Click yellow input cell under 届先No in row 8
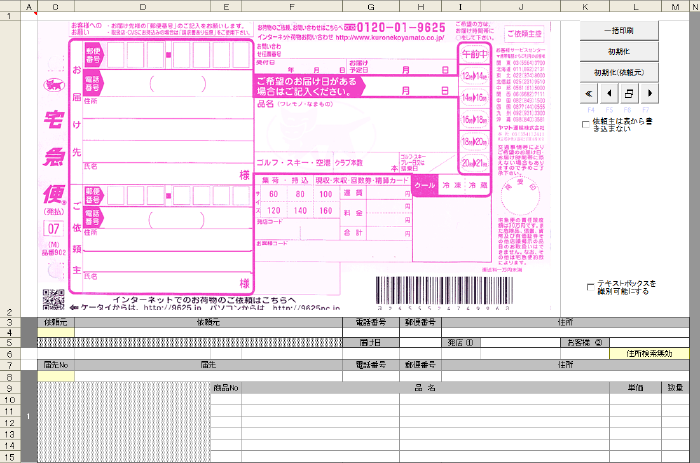This screenshot has width=700, height=463. 56,376
